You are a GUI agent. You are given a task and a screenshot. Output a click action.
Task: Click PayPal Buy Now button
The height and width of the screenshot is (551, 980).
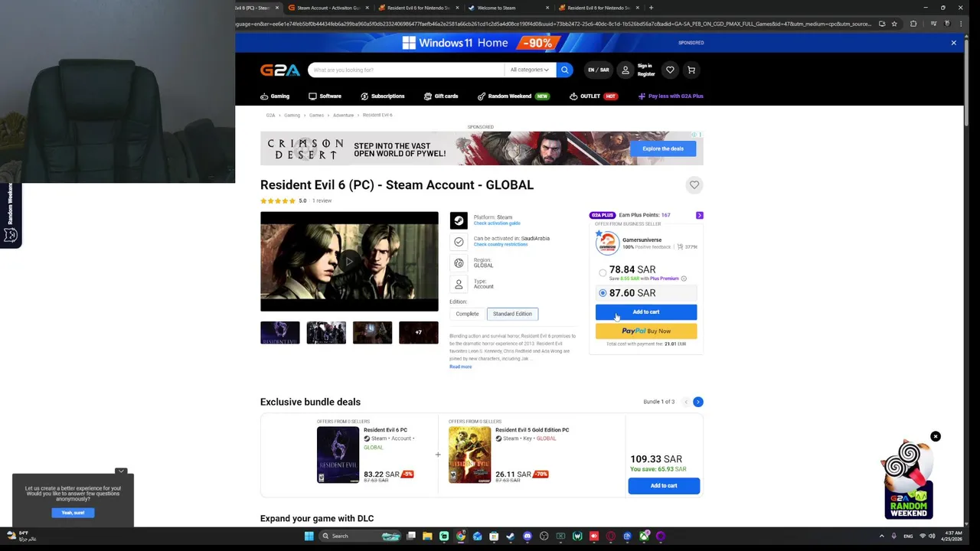tap(646, 331)
